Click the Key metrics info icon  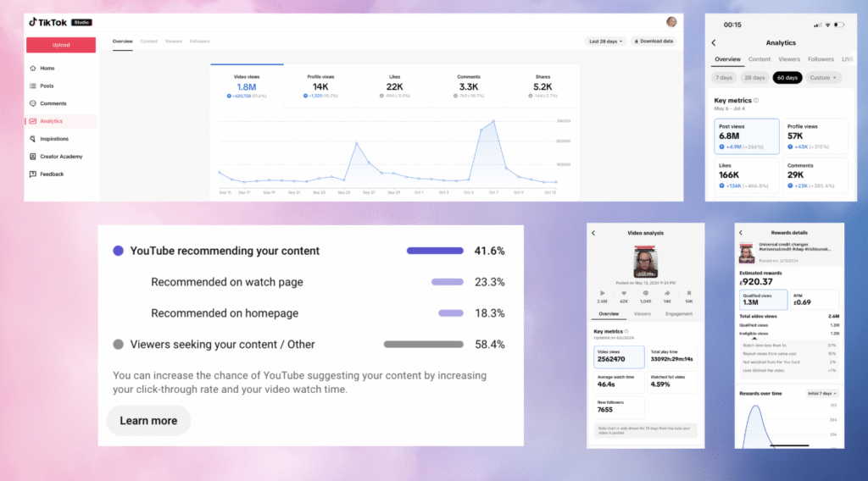(756, 101)
